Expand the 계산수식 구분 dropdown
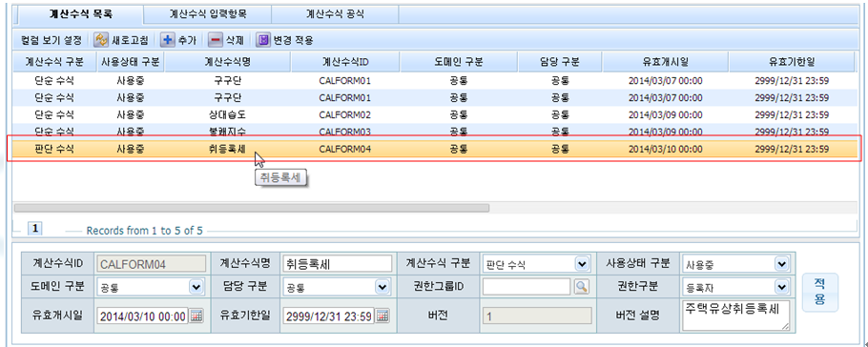The image size is (868, 347). tap(581, 263)
